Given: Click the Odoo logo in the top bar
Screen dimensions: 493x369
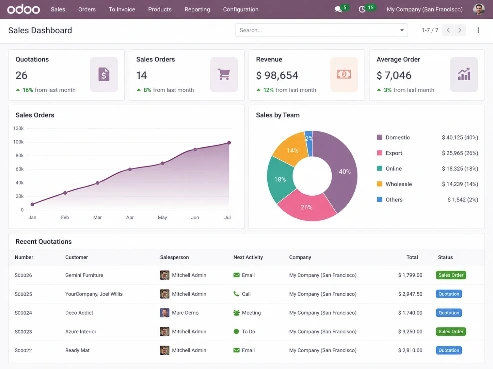Looking at the screenshot, I should pyautogui.click(x=23, y=9).
